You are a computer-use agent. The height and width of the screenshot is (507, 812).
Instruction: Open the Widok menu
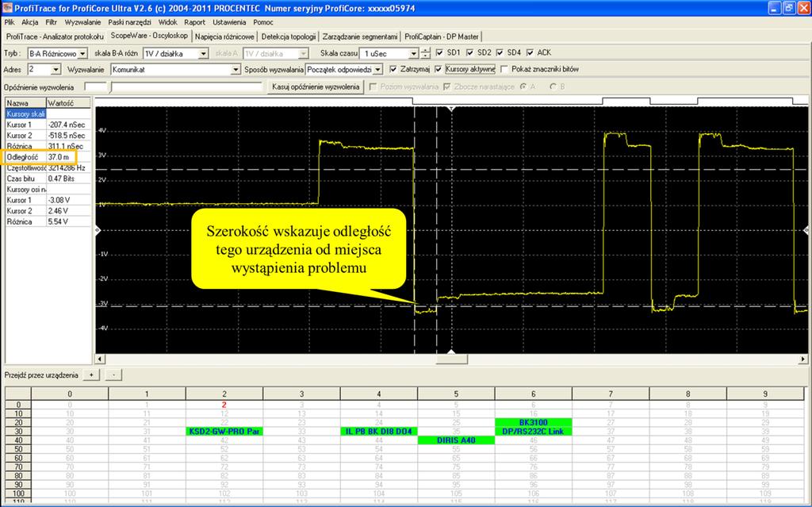(168, 22)
